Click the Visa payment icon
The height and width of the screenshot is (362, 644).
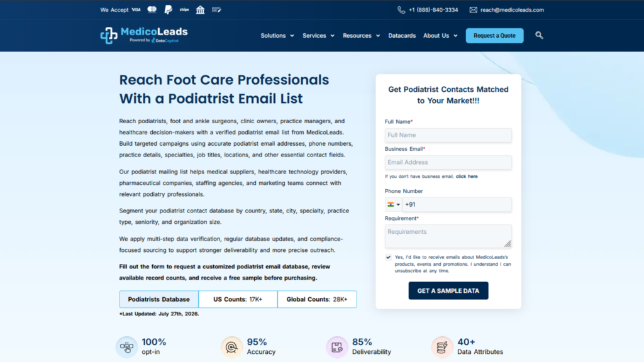click(136, 10)
